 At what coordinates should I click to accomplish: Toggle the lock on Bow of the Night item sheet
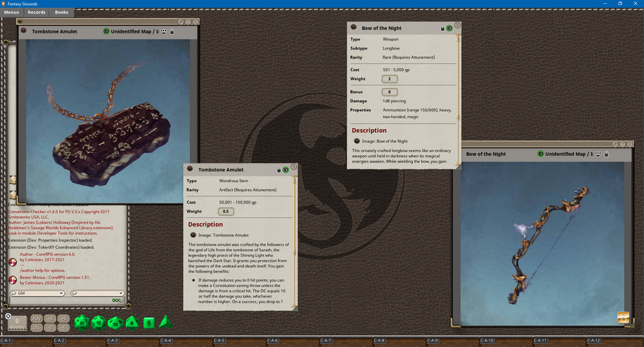click(x=442, y=28)
